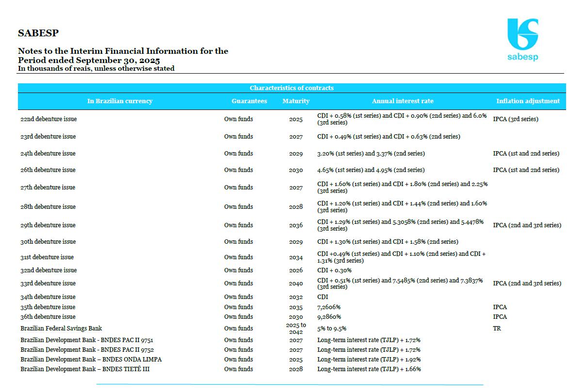Screen dimensions: 569x392
Task: Click maturity '2040' of 33rd debenture
Action: click(x=296, y=283)
